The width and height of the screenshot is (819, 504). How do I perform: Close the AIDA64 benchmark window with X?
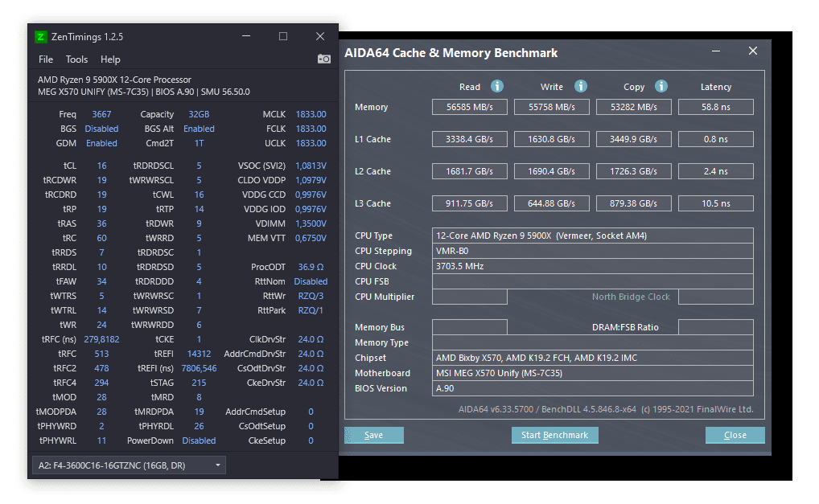[753, 51]
